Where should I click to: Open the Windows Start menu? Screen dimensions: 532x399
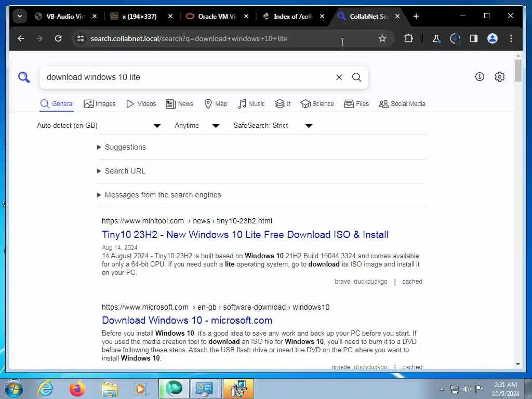14,389
